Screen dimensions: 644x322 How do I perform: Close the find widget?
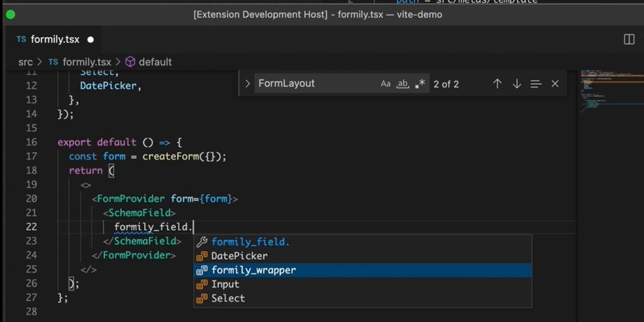(x=555, y=84)
